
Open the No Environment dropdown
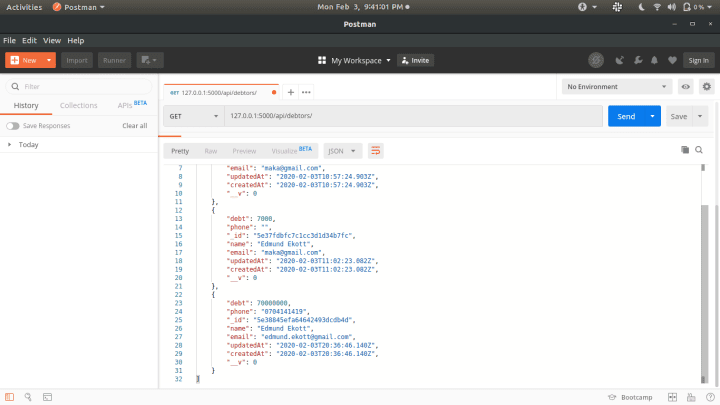click(616, 87)
